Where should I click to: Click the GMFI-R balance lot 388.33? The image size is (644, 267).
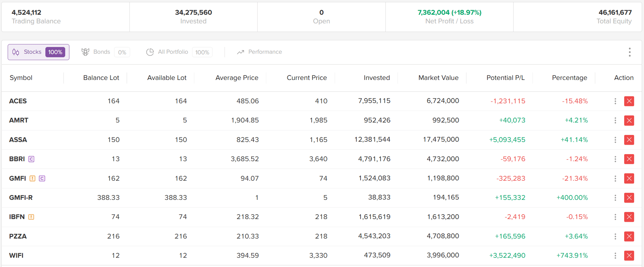pyautogui.click(x=108, y=197)
